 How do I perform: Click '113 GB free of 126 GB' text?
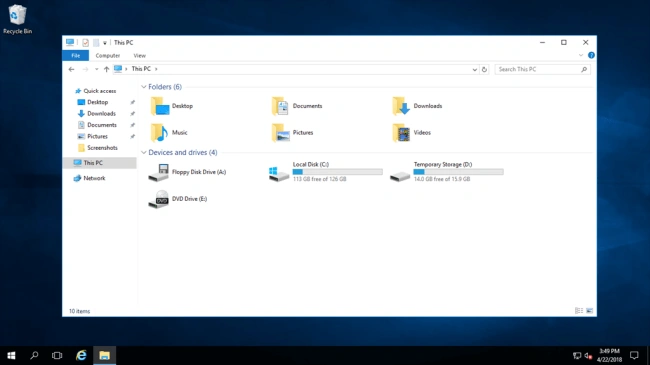click(x=320, y=179)
